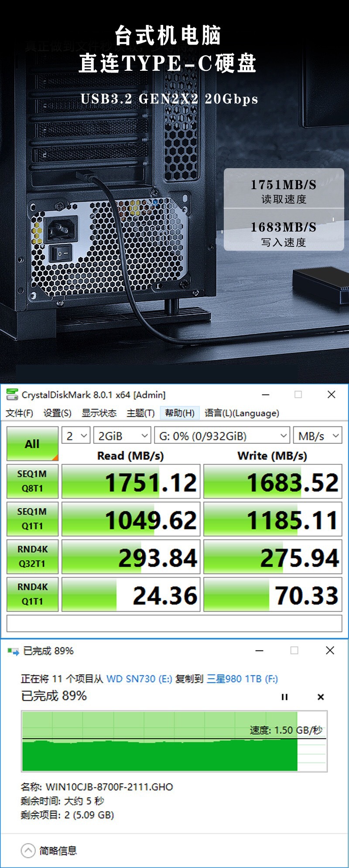Start the RND4K Q1T1 test
349x868 pixels.
point(33,594)
